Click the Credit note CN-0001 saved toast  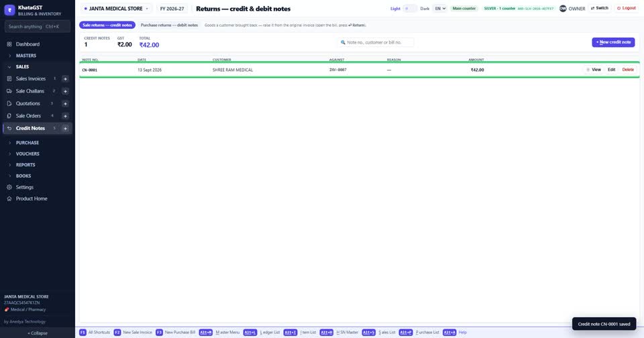604,324
